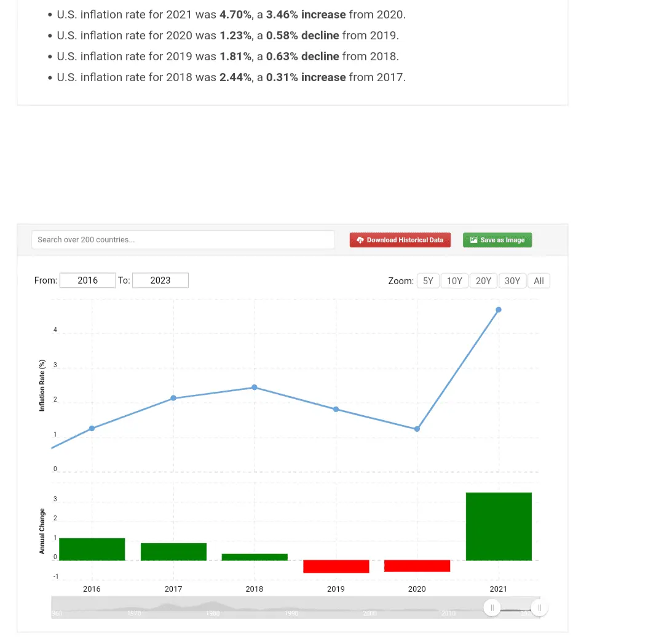Click '0.31% increase' in the 2018 bullet
Viewport: 664px width, 644px height.
pyautogui.click(x=306, y=77)
